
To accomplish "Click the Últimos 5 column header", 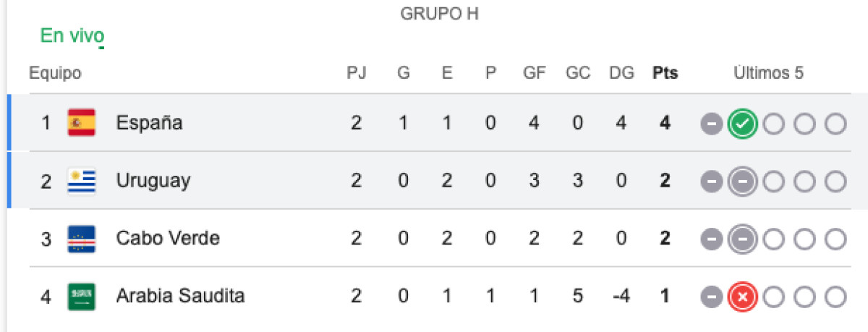I will coord(769,73).
